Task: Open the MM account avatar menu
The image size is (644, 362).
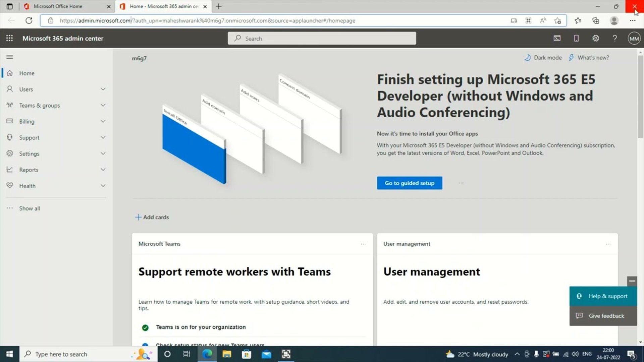Action: [634, 38]
